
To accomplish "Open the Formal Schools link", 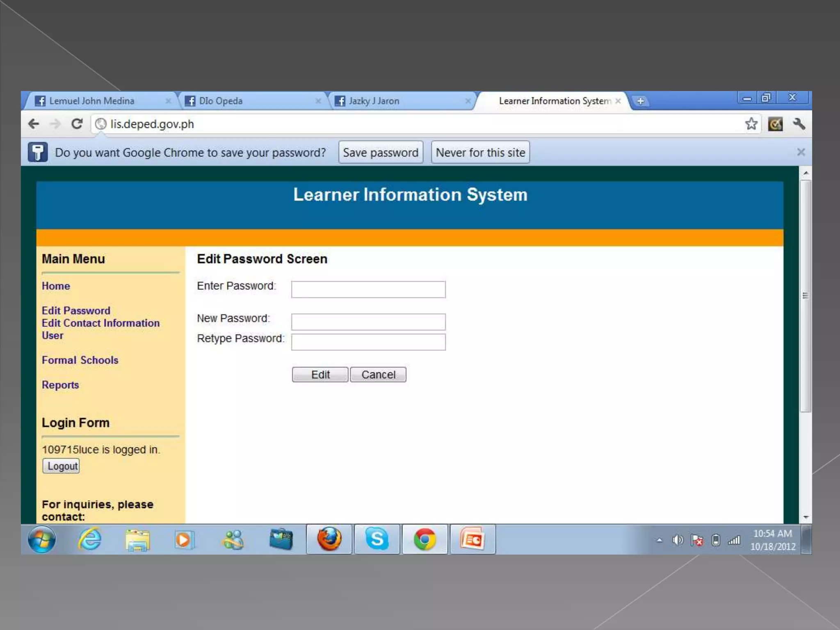I will (x=80, y=360).
